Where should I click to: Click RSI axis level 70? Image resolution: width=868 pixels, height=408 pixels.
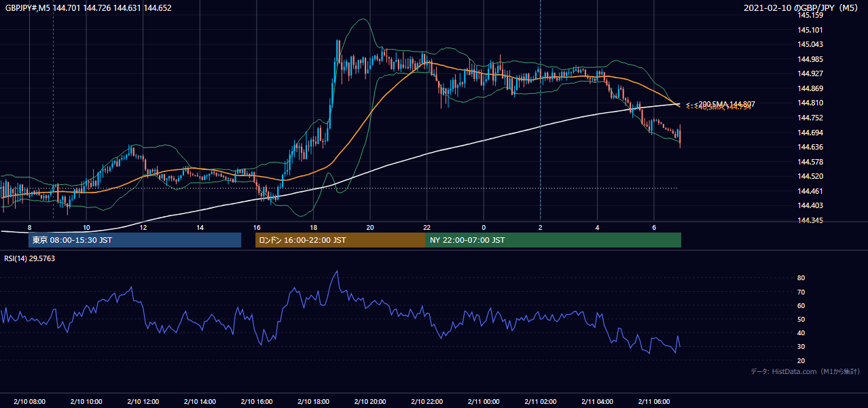(801, 292)
